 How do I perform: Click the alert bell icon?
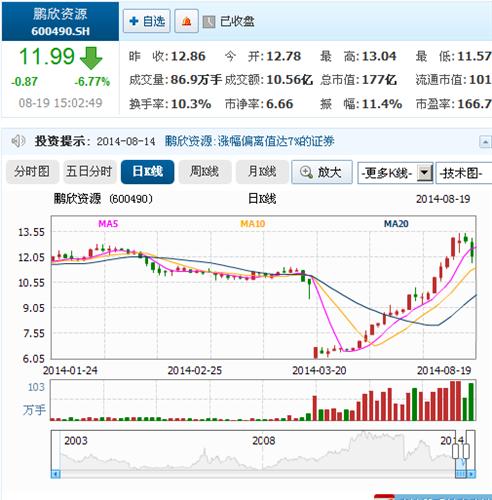tap(187, 21)
